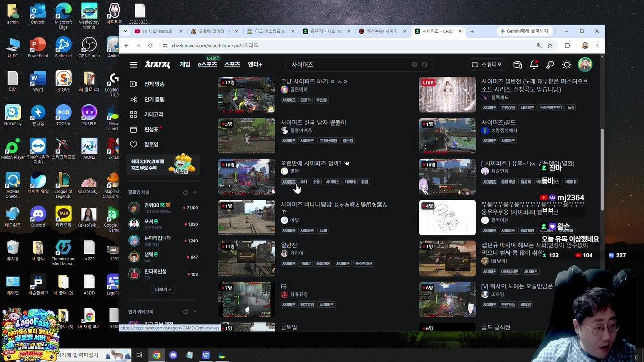
Task: Open Chrome's extensions puzzle icon
Action: tap(567, 45)
